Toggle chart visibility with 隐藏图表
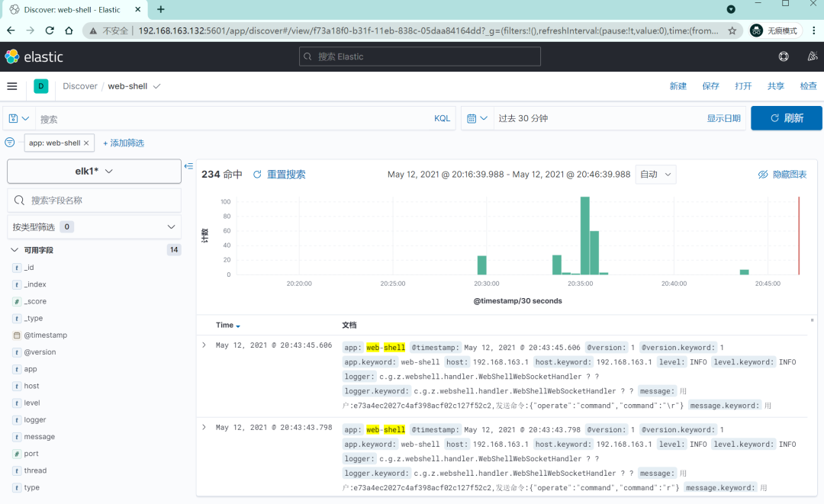Viewport: 824px width, 504px height. pyautogui.click(x=782, y=175)
